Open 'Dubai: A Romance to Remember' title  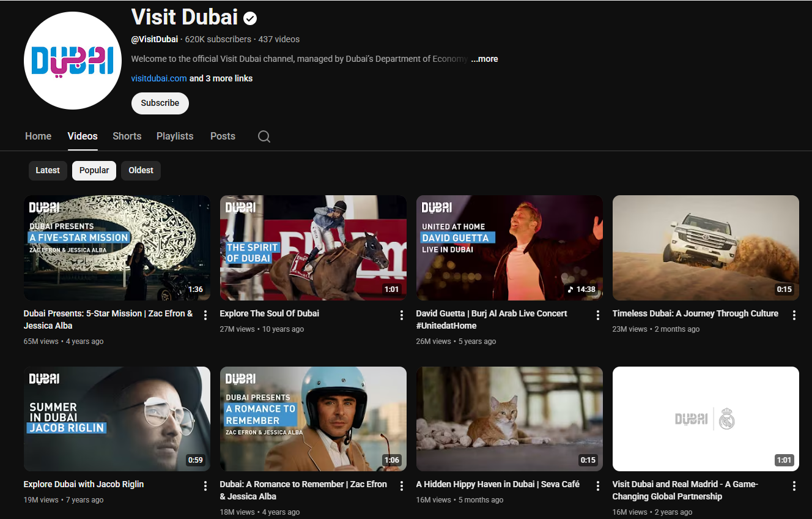[303, 490]
